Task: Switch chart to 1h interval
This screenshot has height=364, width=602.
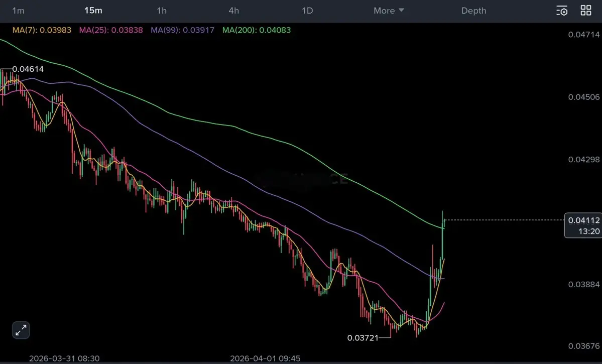Action: point(162,11)
